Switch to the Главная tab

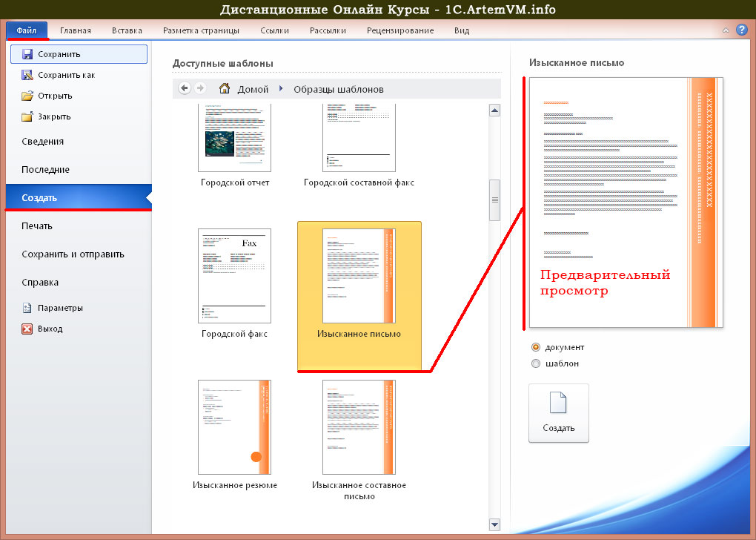pos(75,30)
